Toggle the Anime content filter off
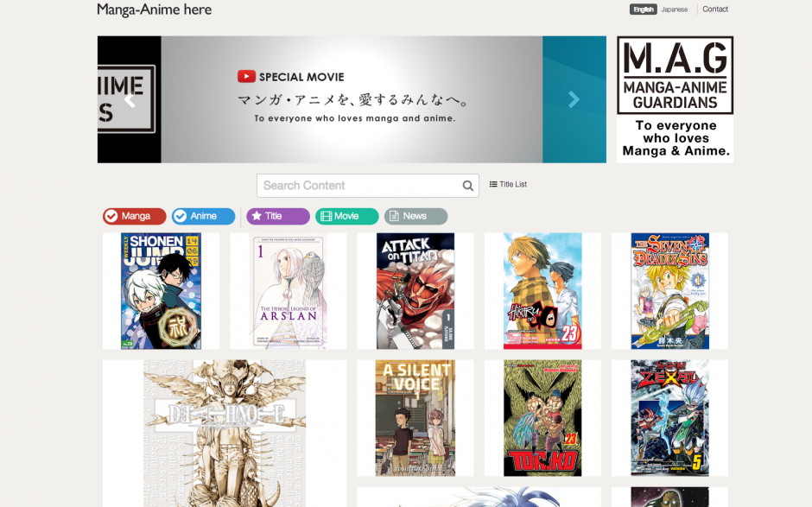 tap(203, 216)
